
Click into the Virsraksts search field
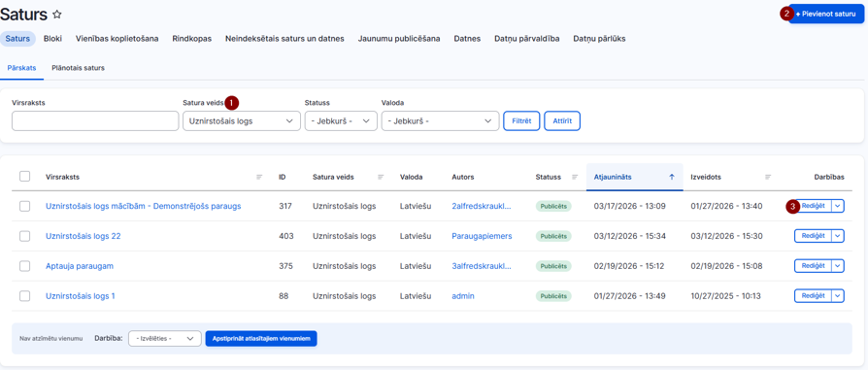[x=94, y=120]
